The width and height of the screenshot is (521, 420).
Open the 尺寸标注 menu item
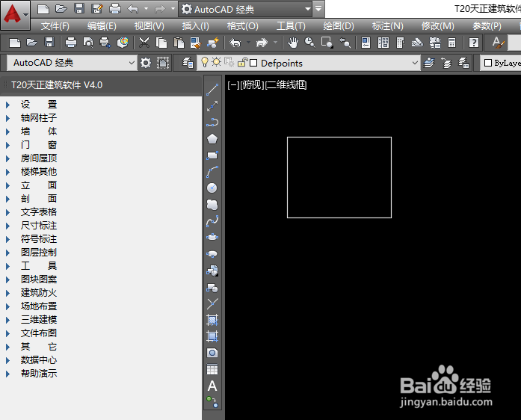pos(39,226)
